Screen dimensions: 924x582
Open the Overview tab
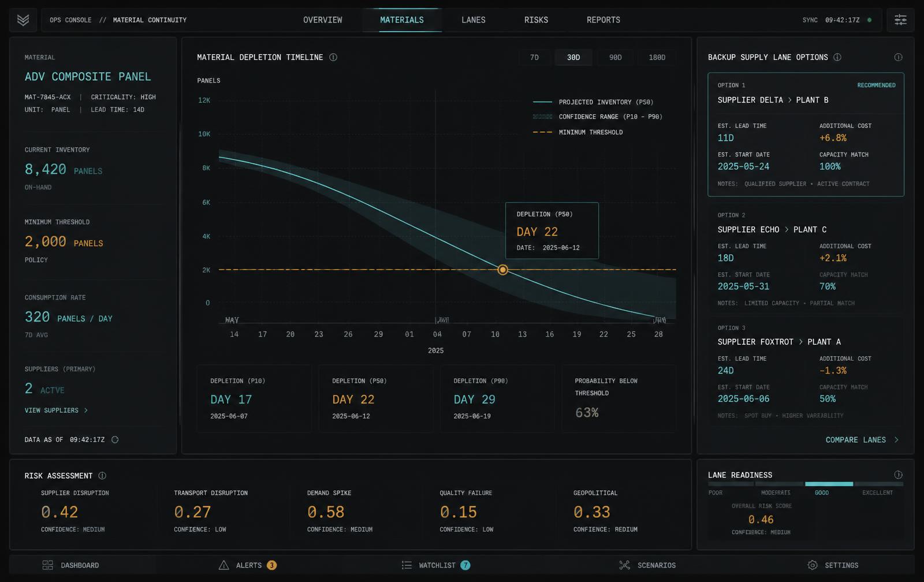(x=323, y=20)
